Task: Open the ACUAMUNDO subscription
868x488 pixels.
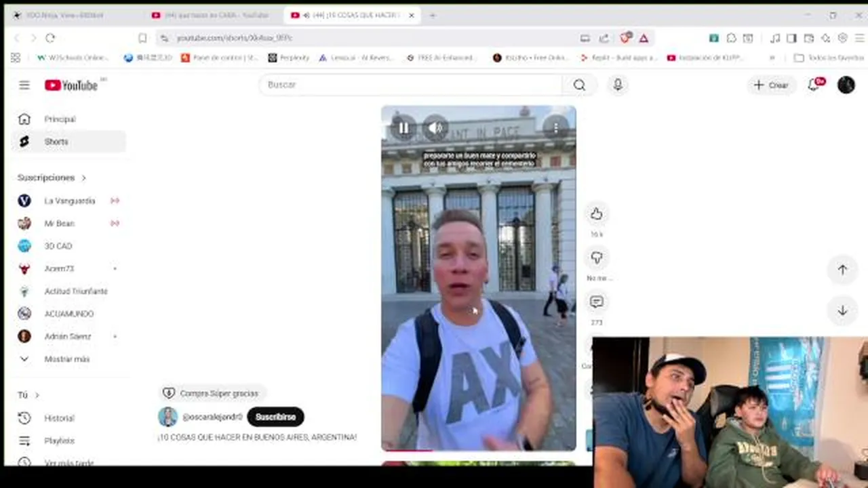Action: coord(68,314)
